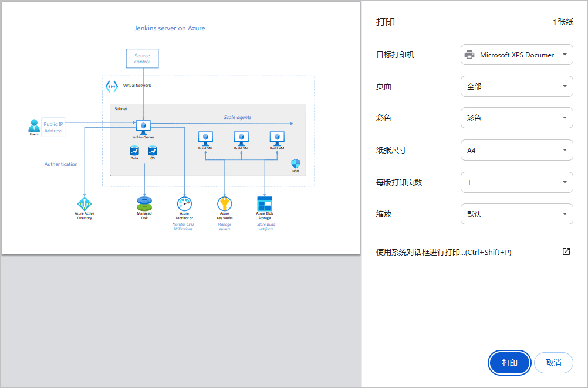Viewport: 588px width, 388px height.
Task: Open 使用系统对话框进行打印 link
Action: [x=443, y=252]
